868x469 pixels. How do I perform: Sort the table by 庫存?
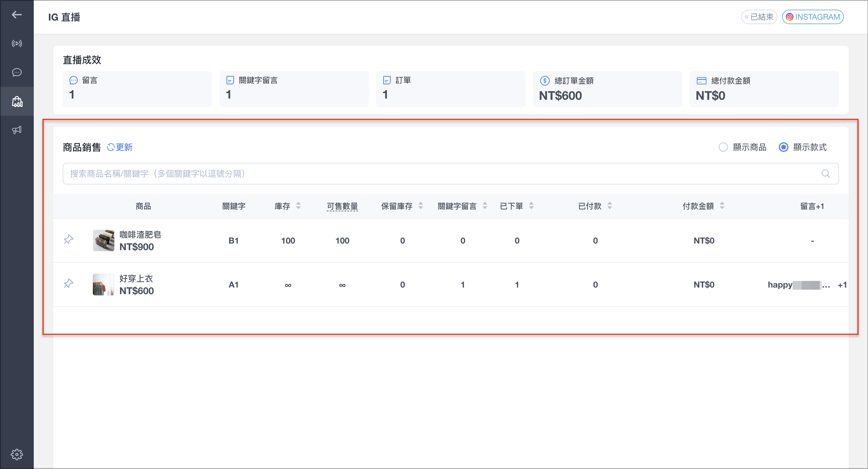point(298,206)
